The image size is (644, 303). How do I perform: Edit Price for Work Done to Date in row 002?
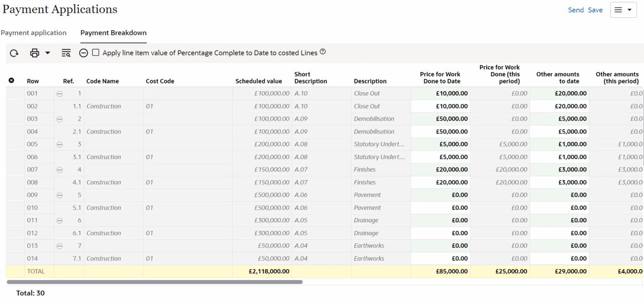click(441, 106)
